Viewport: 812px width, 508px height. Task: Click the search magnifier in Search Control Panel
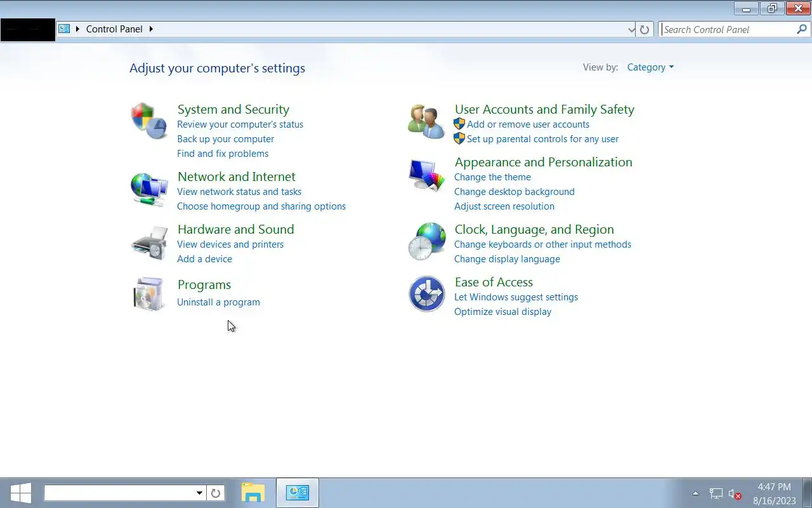pyautogui.click(x=802, y=29)
